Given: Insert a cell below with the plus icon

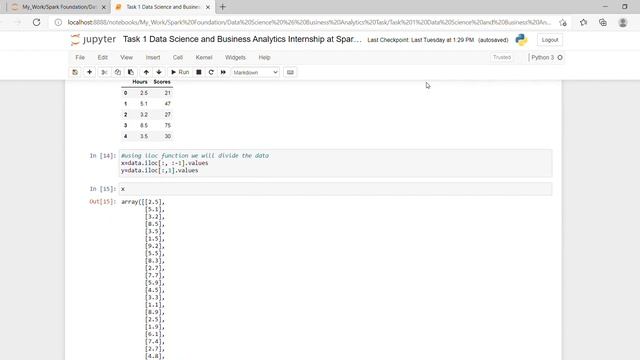Looking at the screenshot, I should pos(89,72).
